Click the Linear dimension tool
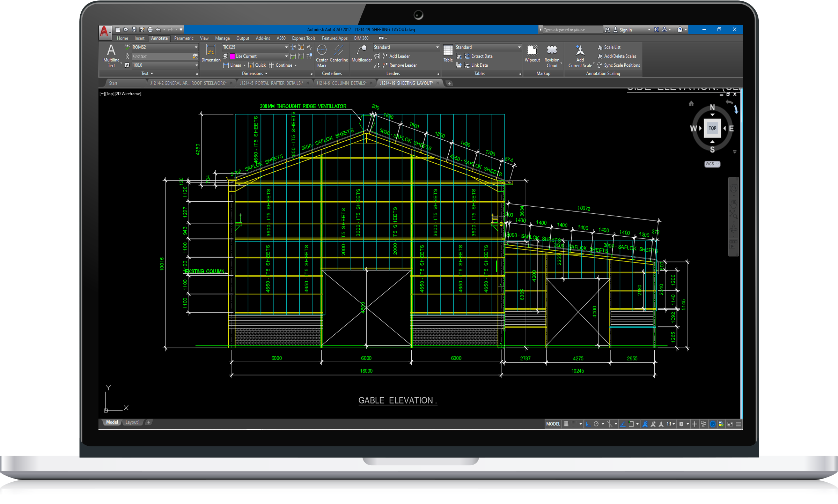Viewport: 838px width, 504px height. click(233, 65)
